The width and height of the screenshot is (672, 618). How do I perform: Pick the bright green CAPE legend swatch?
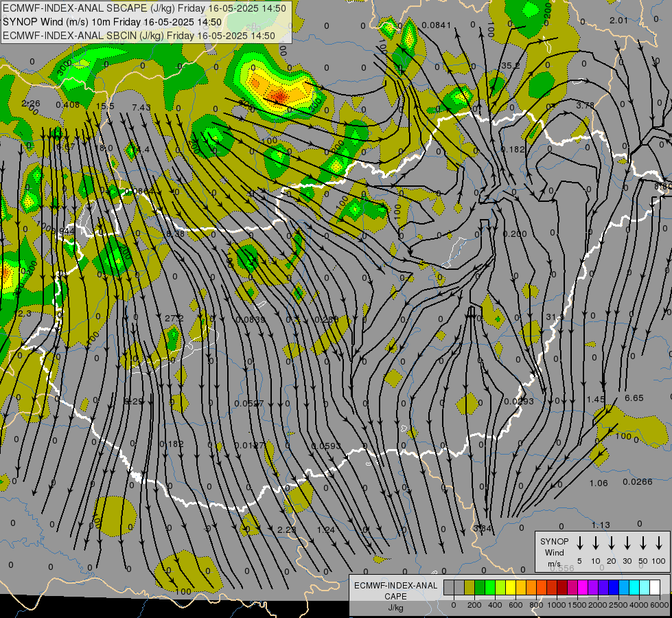[x=490, y=588]
